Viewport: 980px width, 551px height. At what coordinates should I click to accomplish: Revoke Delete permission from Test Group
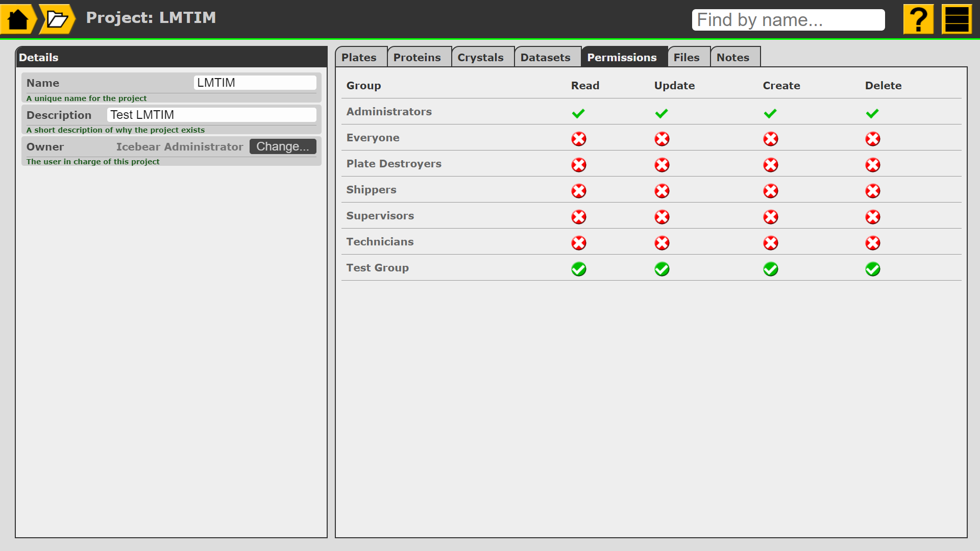point(873,269)
